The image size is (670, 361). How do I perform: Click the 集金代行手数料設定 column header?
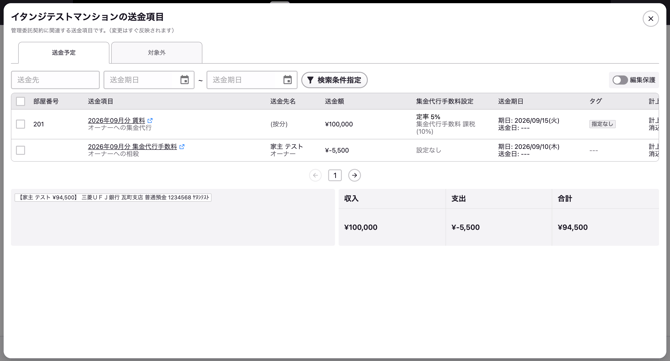click(445, 101)
